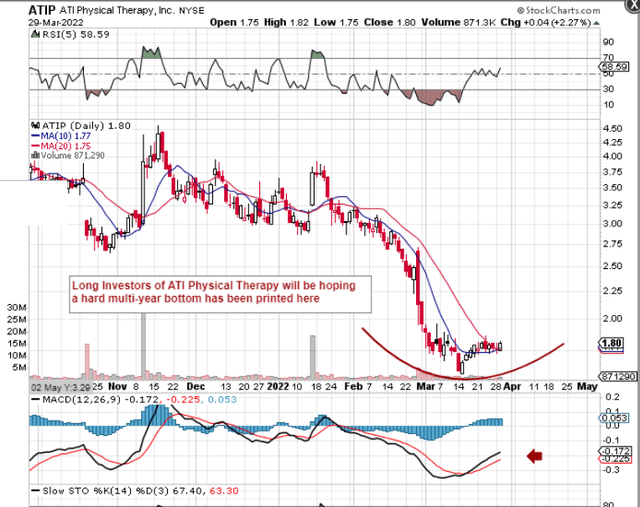Close the chart popup with the X button
This screenshot has height=507, width=640.
pos(633,4)
